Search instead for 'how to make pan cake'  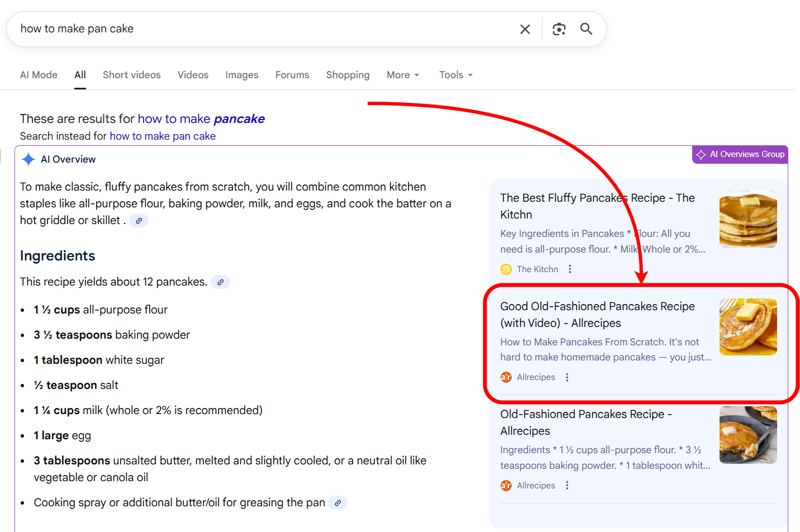point(163,136)
